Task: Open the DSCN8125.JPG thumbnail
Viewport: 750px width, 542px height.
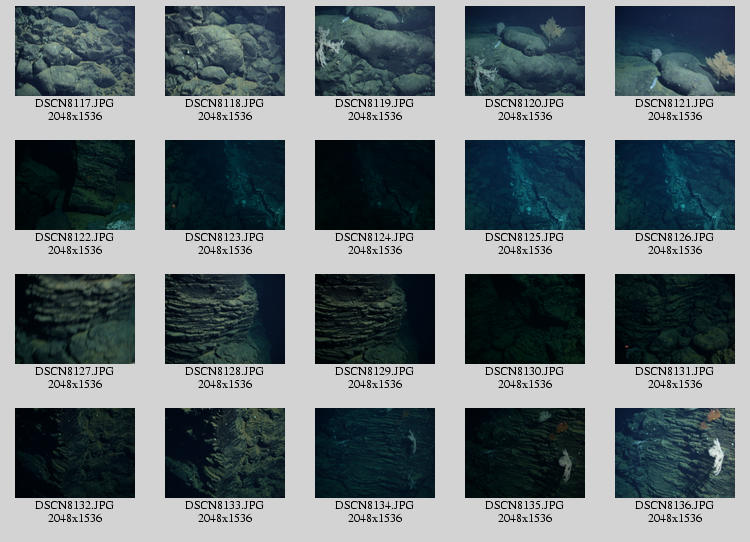Action: coord(525,185)
